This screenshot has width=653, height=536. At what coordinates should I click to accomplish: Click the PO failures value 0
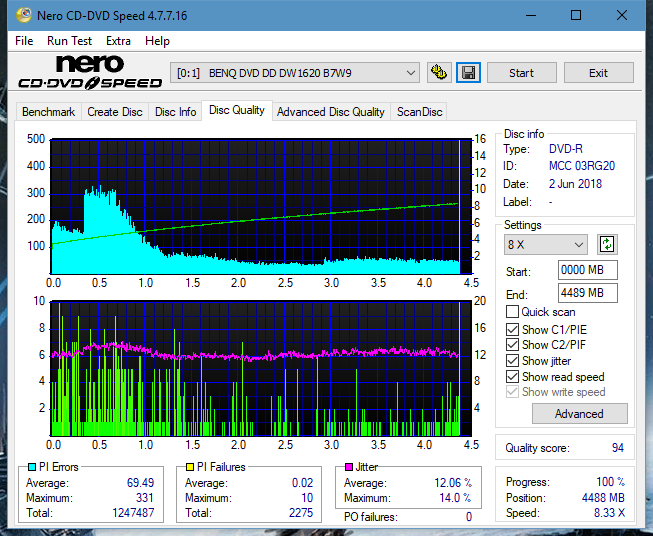(469, 517)
